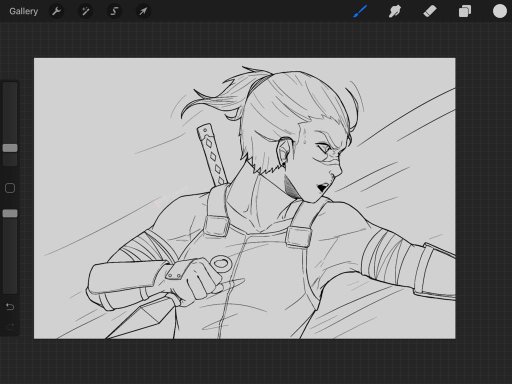Click the brush opacity slider handle

point(10,213)
